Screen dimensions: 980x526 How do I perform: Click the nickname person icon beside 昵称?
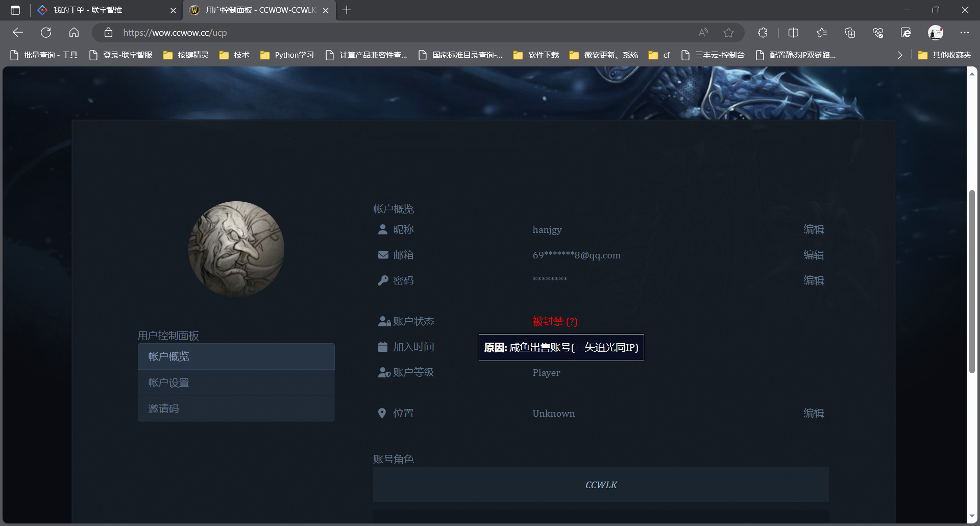pos(383,229)
